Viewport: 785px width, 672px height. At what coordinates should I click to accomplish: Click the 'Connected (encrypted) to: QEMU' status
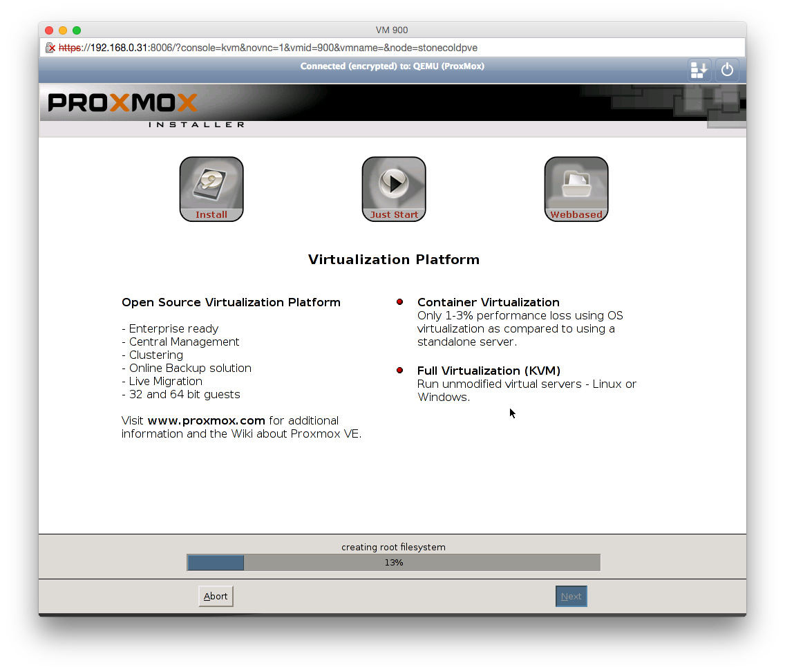tap(392, 66)
